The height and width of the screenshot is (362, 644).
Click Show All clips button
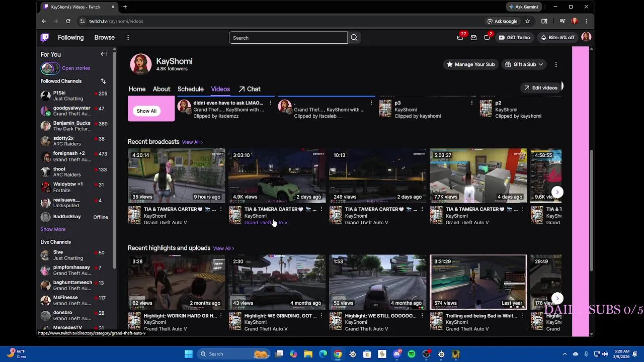(x=146, y=111)
